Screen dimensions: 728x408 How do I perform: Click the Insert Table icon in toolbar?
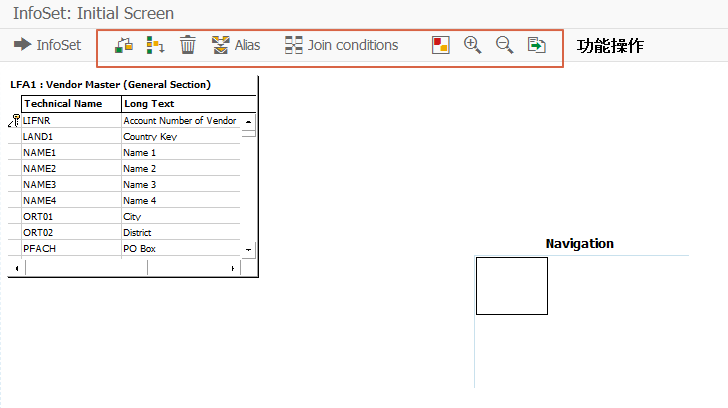(x=124, y=45)
